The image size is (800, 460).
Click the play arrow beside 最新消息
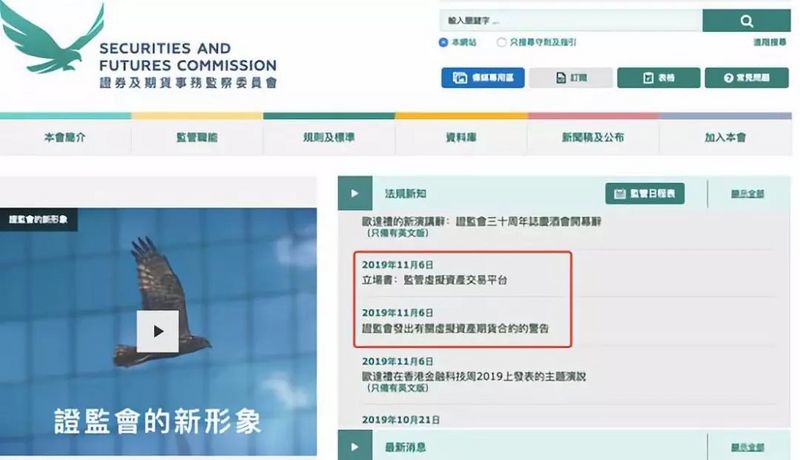coord(355,447)
